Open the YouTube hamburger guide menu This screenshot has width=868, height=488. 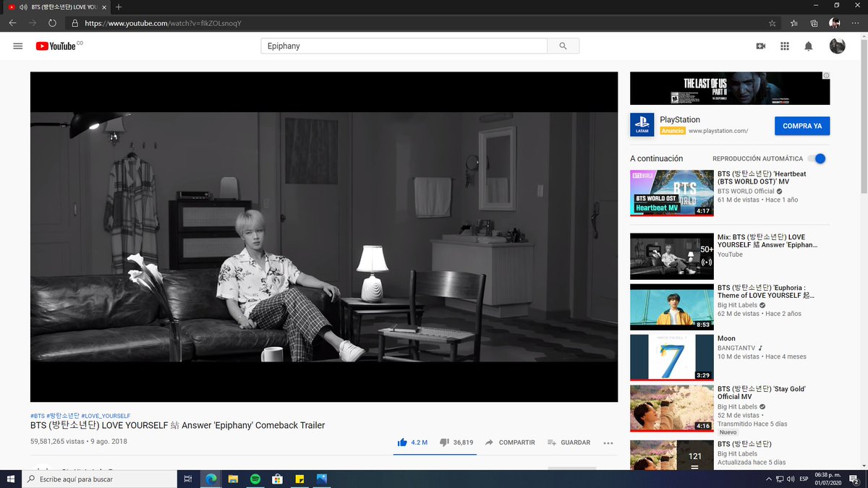(18, 46)
